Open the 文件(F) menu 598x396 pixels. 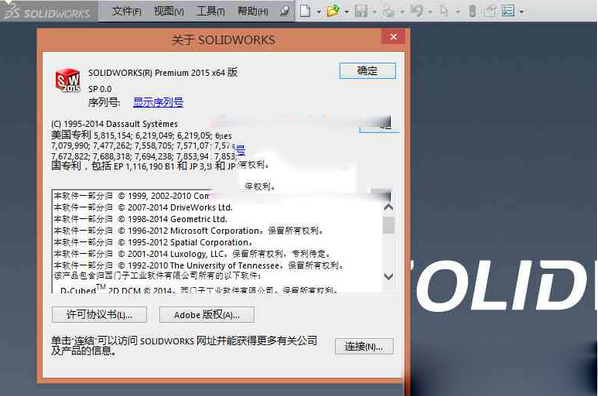pos(126,11)
